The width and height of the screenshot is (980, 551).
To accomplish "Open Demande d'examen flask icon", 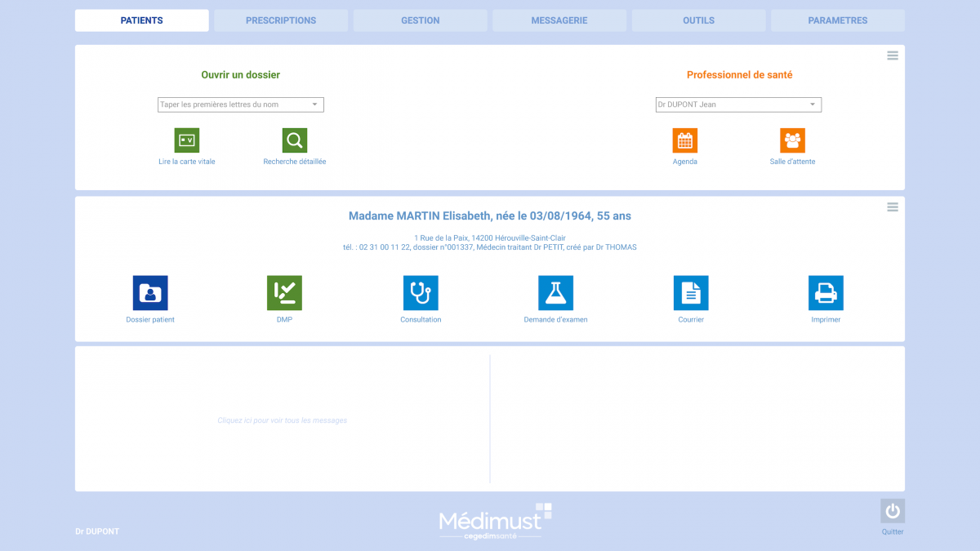I will click(555, 293).
